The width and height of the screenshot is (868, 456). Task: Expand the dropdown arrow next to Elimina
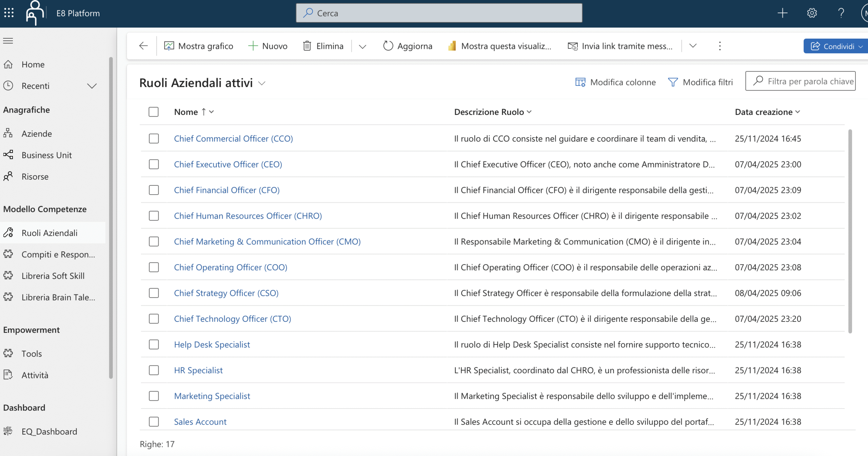tap(362, 46)
